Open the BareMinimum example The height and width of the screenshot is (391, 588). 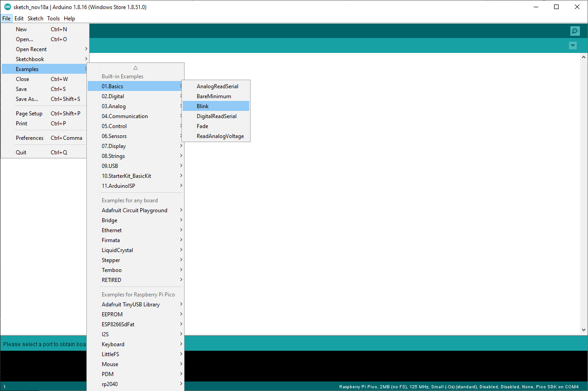tap(216, 96)
